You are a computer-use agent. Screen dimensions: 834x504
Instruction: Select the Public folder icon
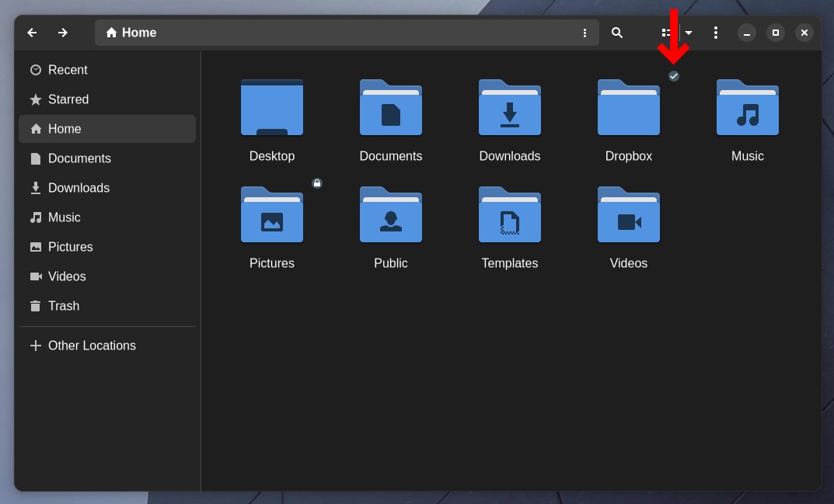(391, 215)
